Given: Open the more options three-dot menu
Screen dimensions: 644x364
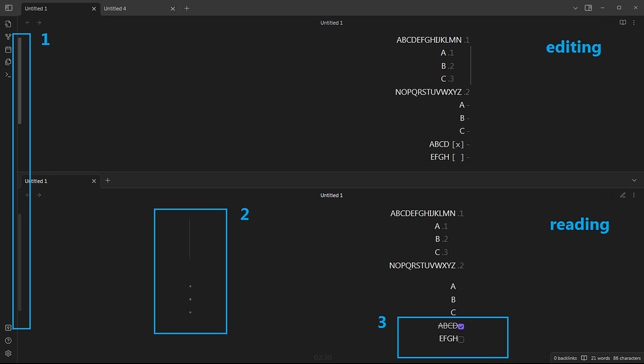Looking at the screenshot, I should 634,22.
